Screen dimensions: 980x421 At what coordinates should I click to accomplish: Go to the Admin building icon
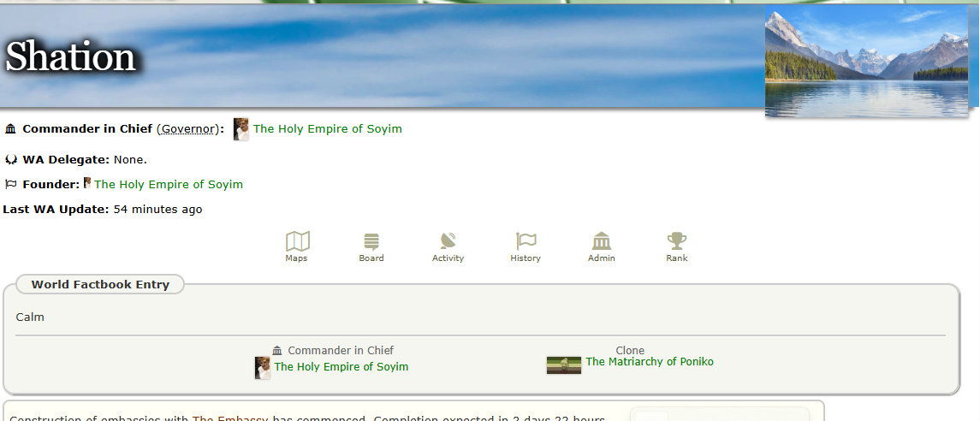click(x=601, y=242)
